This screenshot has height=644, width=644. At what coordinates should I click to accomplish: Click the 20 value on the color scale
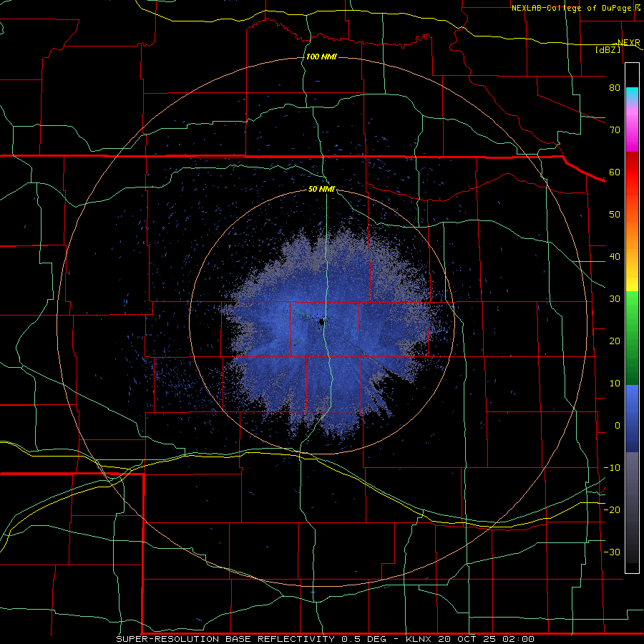tap(615, 341)
